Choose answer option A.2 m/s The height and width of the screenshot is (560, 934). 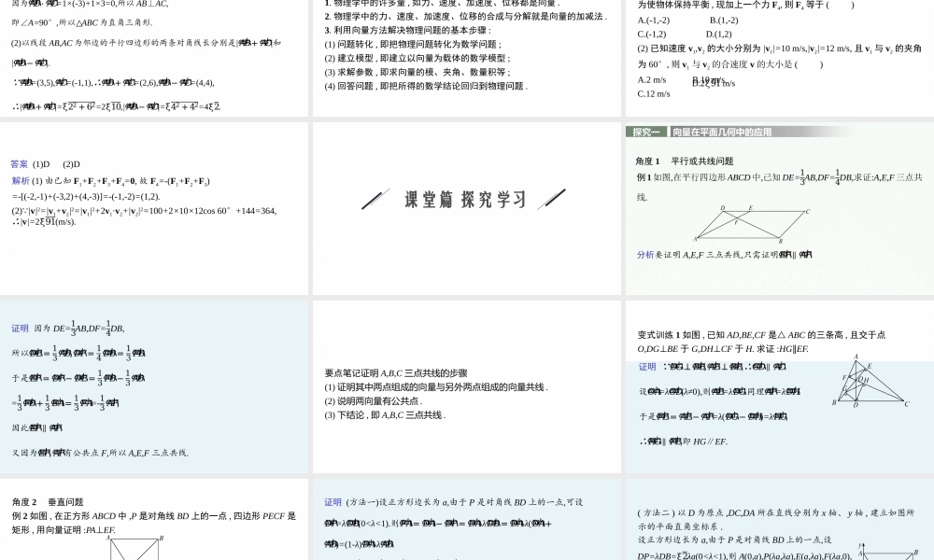(x=653, y=80)
